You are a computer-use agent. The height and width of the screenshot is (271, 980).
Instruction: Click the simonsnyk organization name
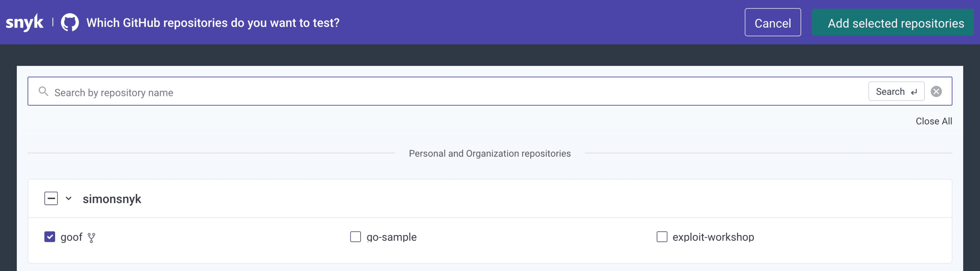tap(112, 199)
